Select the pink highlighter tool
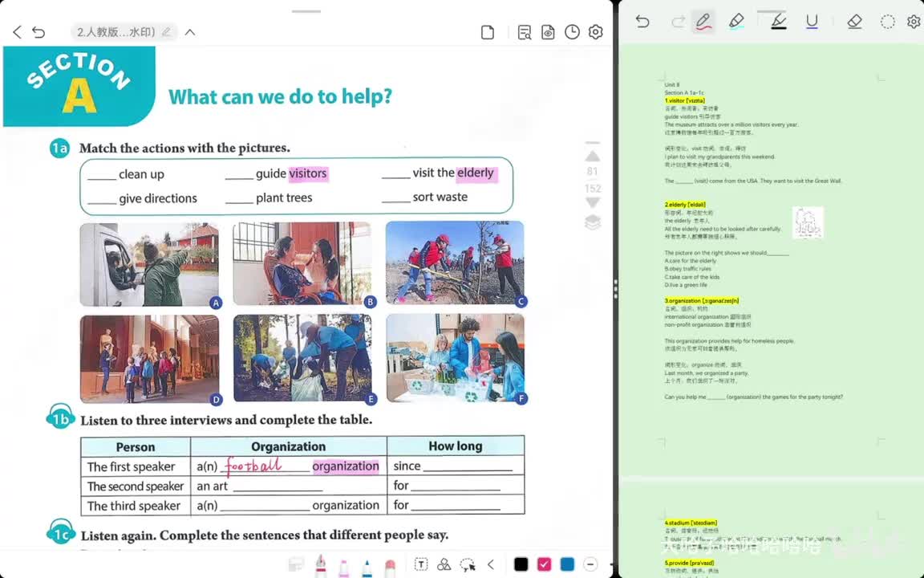This screenshot has height=578, width=924. click(x=343, y=566)
